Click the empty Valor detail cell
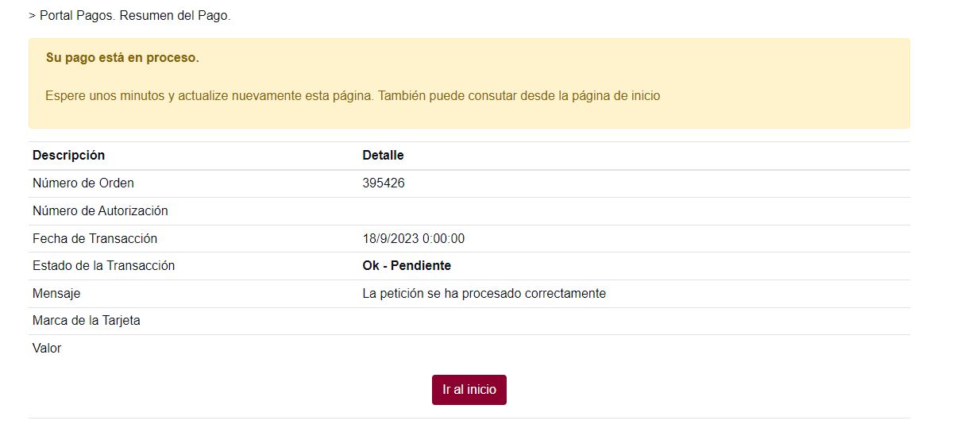This screenshot has height=428, width=980. click(x=633, y=349)
